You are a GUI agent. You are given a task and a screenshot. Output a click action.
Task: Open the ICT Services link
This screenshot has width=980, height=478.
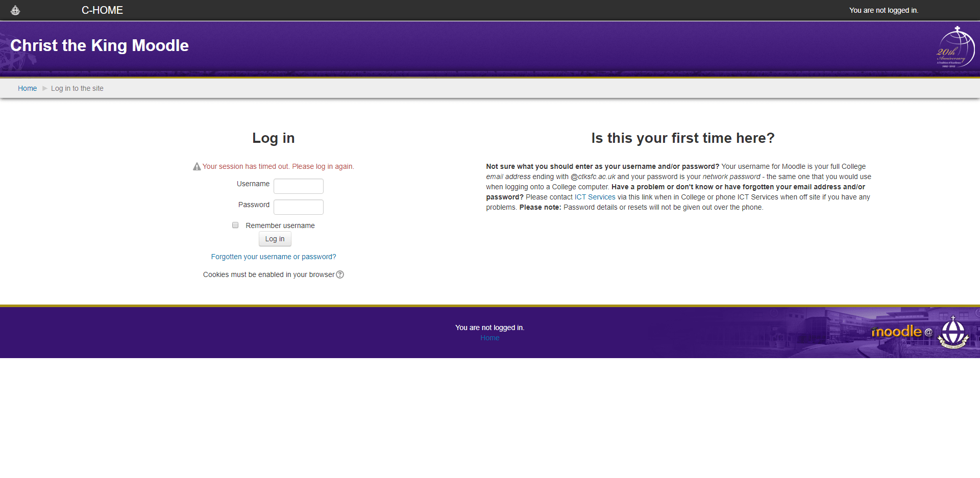pos(595,197)
